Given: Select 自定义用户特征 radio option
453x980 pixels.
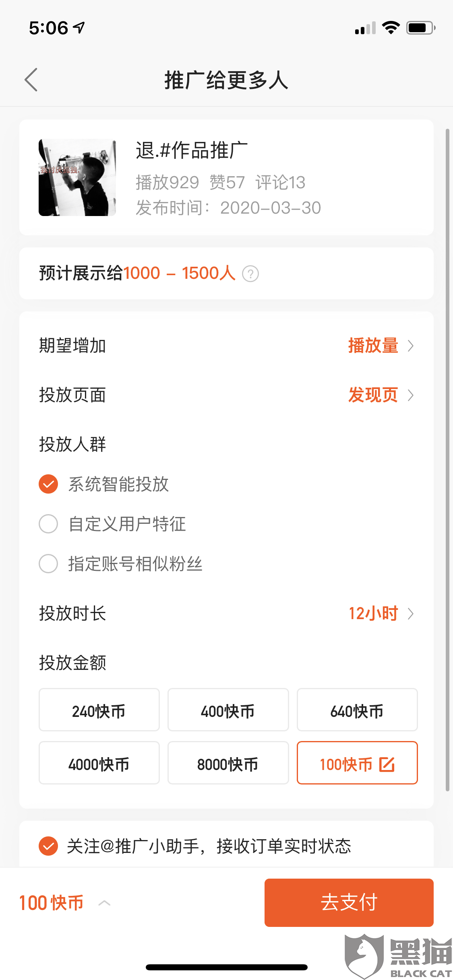Looking at the screenshot, I should (48, 524).
